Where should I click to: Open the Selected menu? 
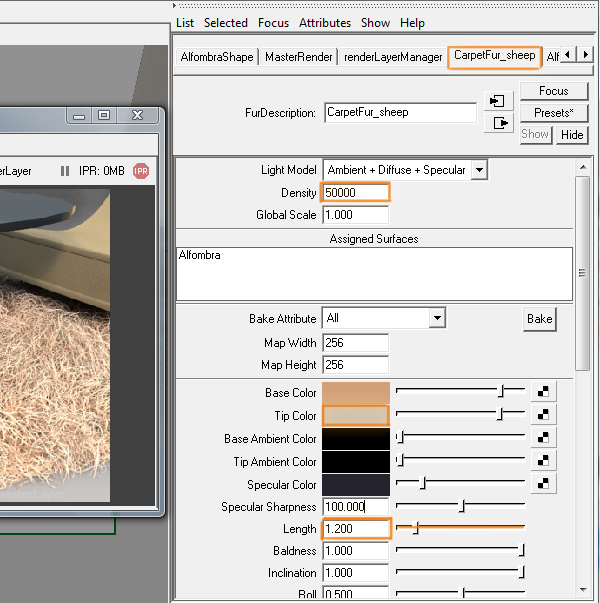pyautogui.click(x=226, y=23)
